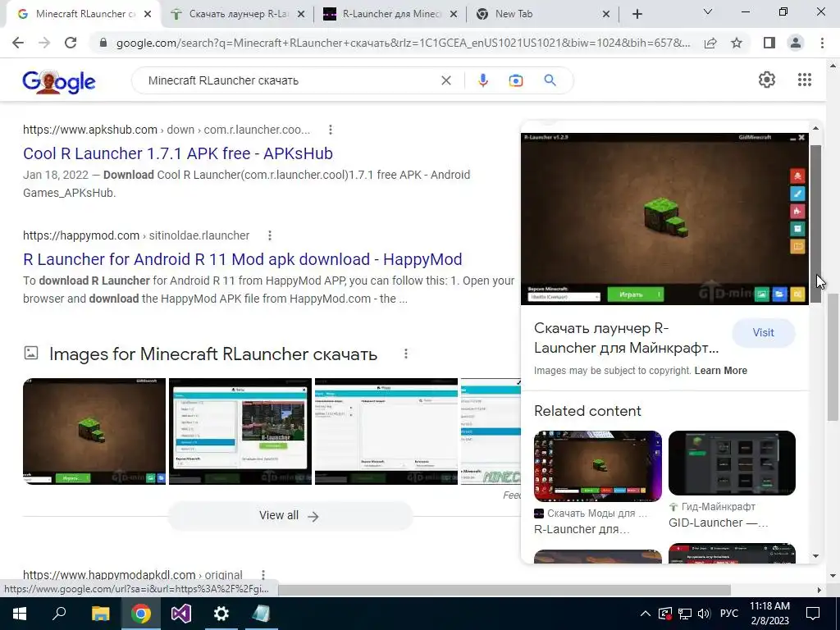Search by image with camera icon
Screen dimensions: 840x630
(x=515, y=80)
